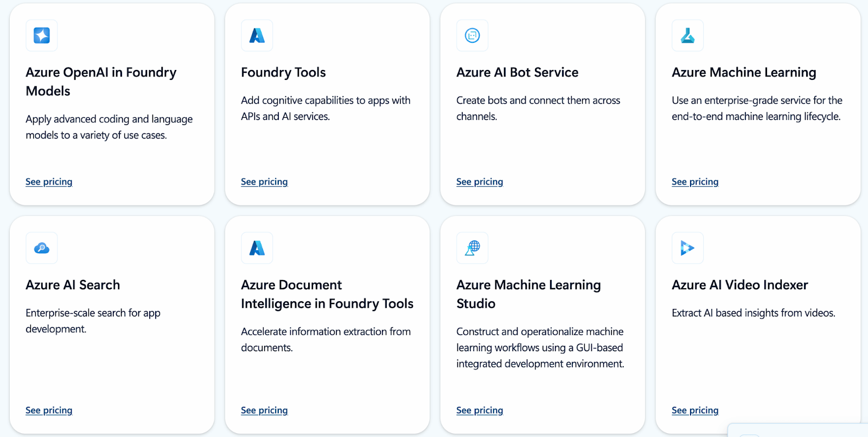
Task: Select the 'Foundry Tools' heading
Action: coord(283,72)
